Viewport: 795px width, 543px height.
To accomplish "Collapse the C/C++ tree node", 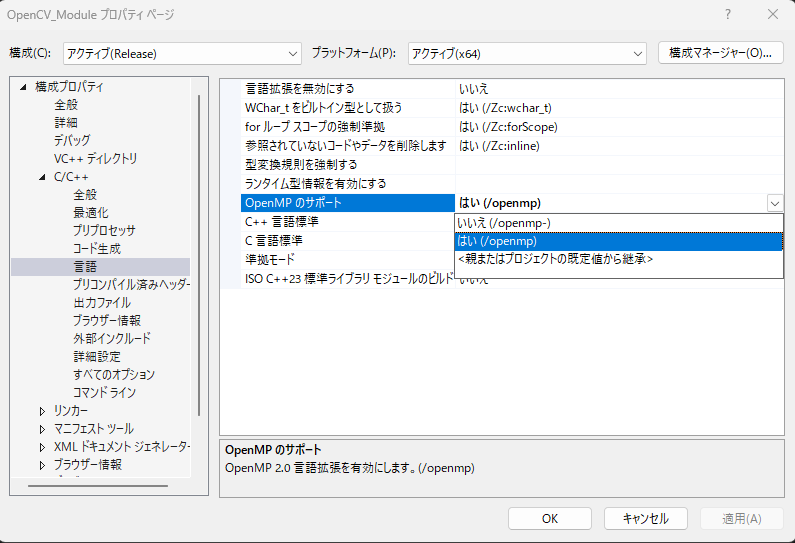I will tap(42, 177).
